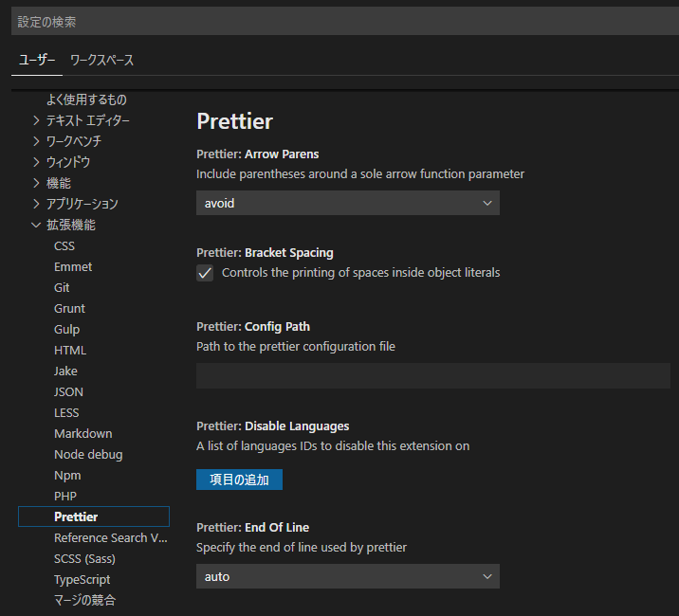
Task: Open アプリケーション settings category
Action: 83,204
